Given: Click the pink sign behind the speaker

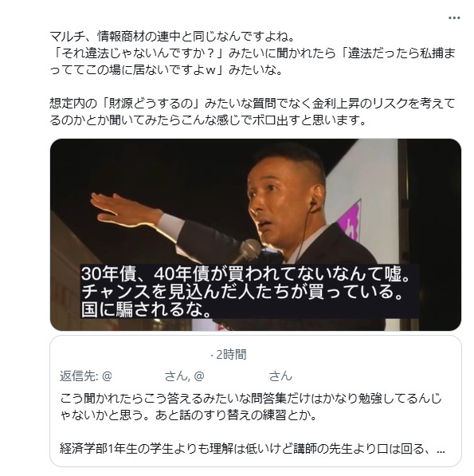Looking at the screenshot, I should [350, 222].
